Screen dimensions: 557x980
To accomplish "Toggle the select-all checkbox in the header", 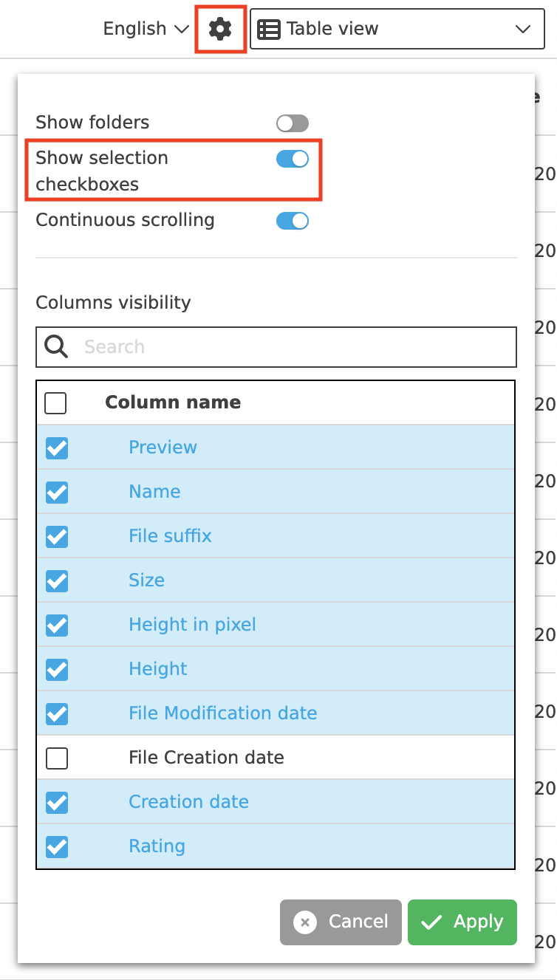I will coord(57,402).
